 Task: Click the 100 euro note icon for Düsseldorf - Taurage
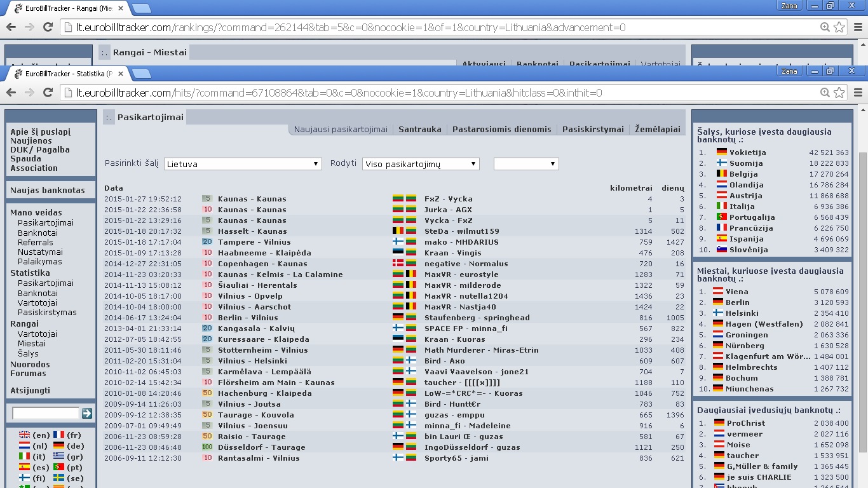207,447
